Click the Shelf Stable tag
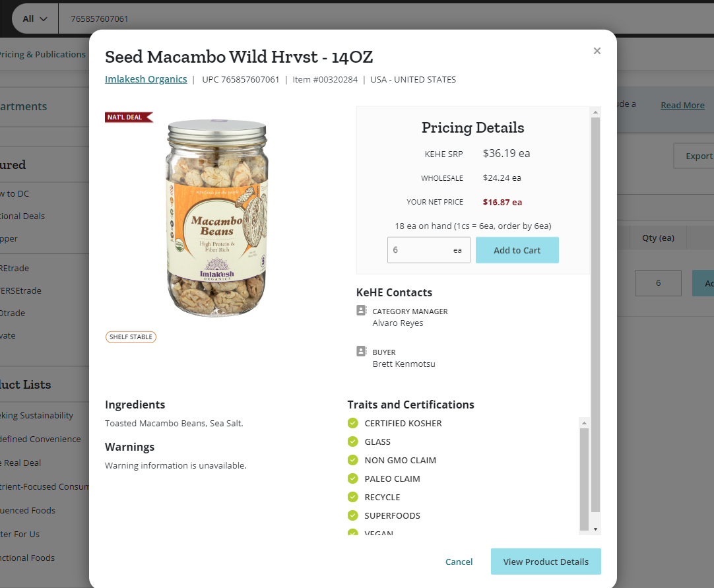The image size is (714, 588). pos(131,337)
